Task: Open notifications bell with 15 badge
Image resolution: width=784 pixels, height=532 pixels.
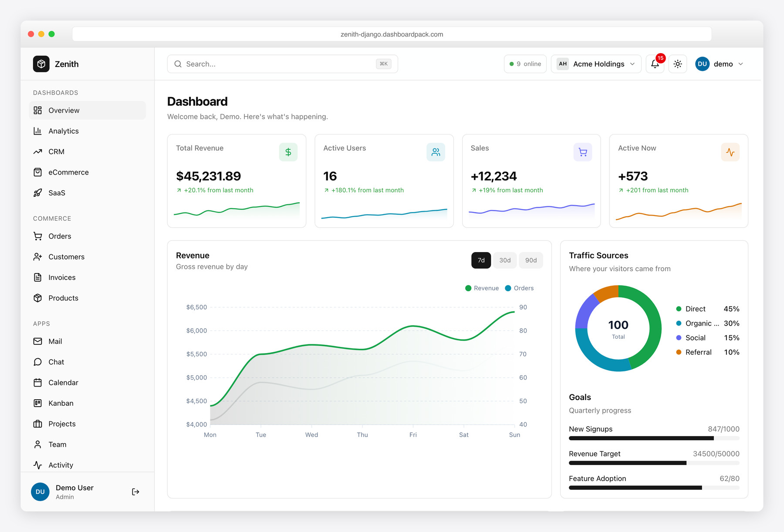Action: tap(655, 64)
